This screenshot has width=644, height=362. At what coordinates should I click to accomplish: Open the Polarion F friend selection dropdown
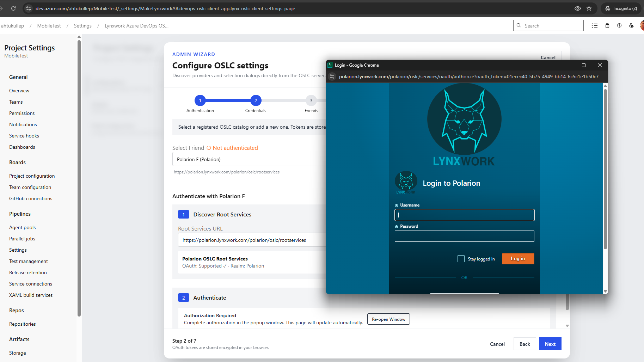pos(249,159)
